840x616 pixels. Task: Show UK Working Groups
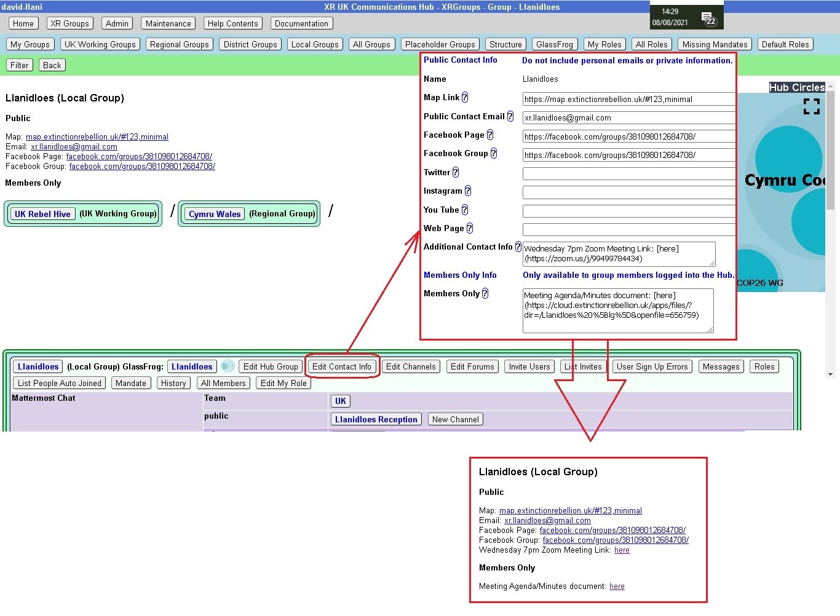(100, 44)
